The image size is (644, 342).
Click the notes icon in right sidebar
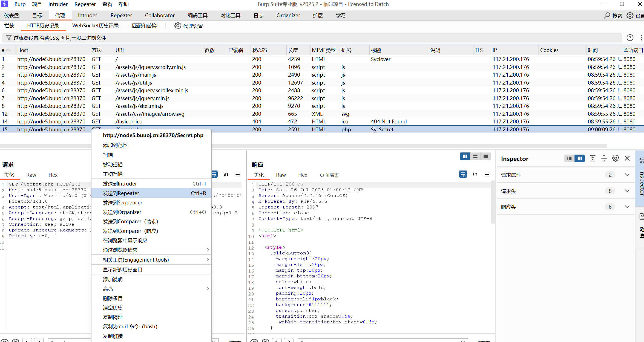click(x=641, y=217)
